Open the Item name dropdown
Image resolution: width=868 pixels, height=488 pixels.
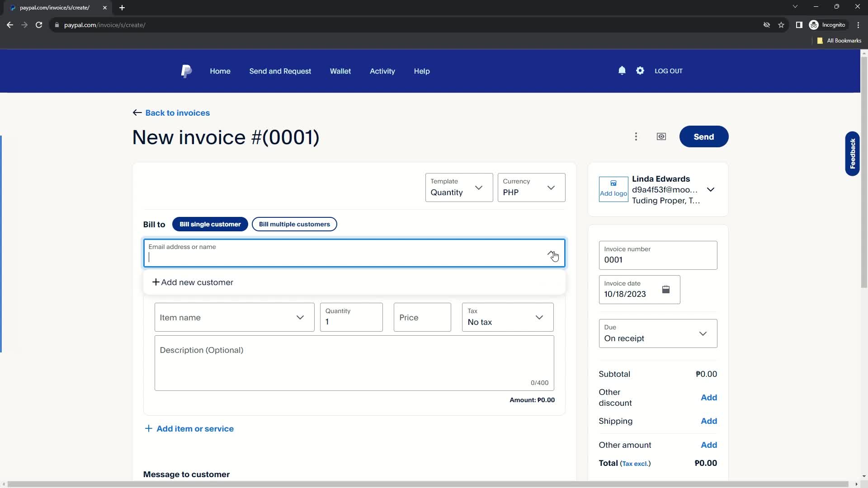point(234,317)
